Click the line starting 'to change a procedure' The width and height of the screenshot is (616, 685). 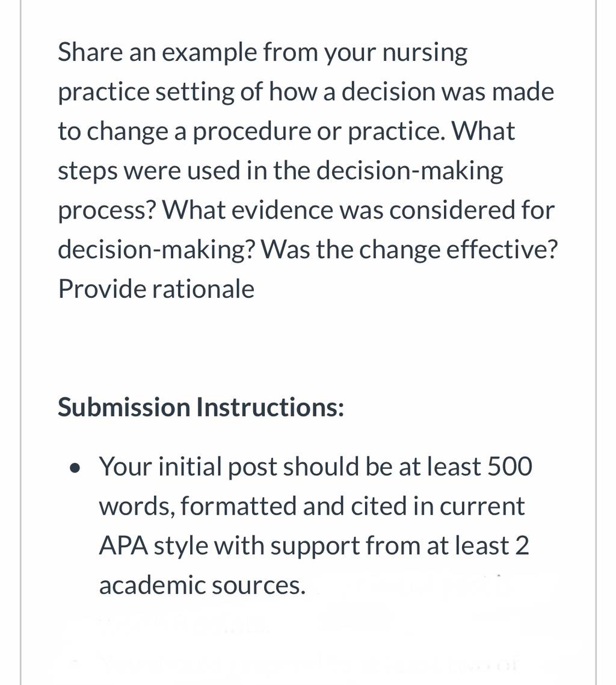286,132
